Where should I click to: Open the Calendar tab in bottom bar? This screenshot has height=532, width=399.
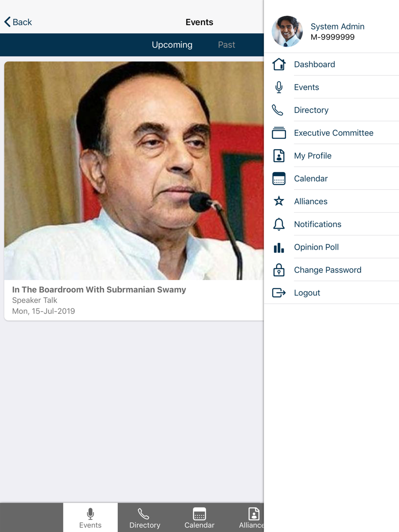(199, 518)
